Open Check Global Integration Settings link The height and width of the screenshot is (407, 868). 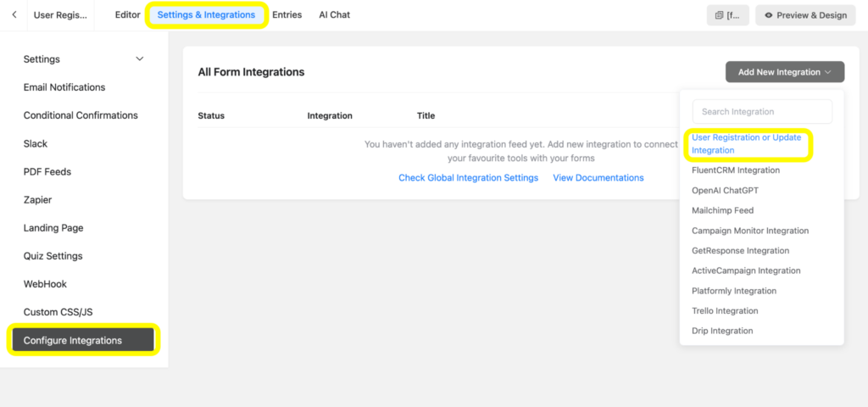click(x=468, y=178)
